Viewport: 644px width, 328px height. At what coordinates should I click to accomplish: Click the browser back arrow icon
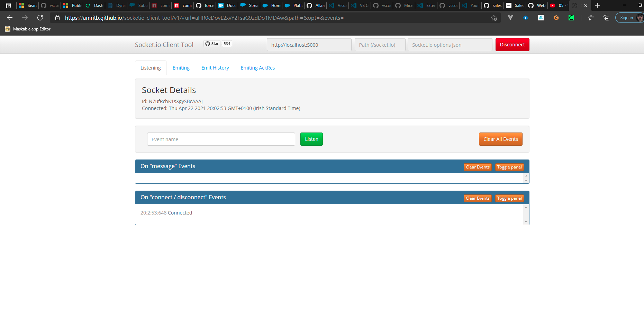[x=9, y=18]
